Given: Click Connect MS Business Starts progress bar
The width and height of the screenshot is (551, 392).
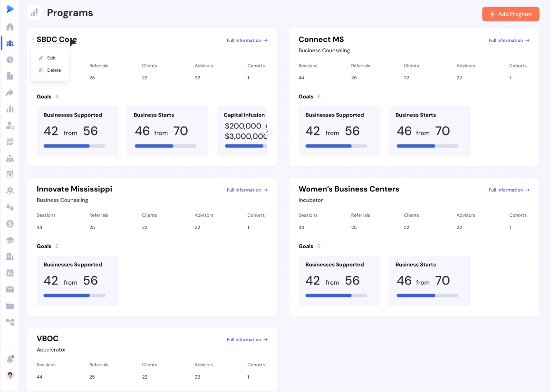Looking at the screenshot, I should tap(427, 146).
